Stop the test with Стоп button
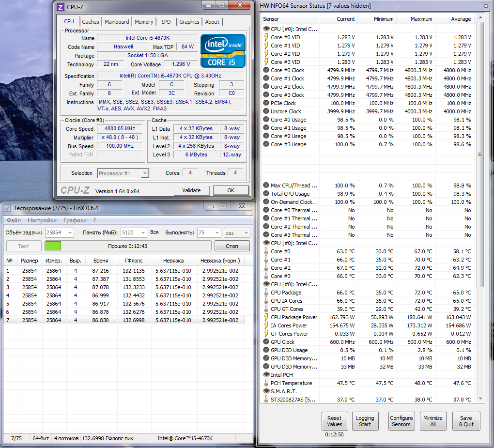Viewport: 494px width, 448px height. 232,246
